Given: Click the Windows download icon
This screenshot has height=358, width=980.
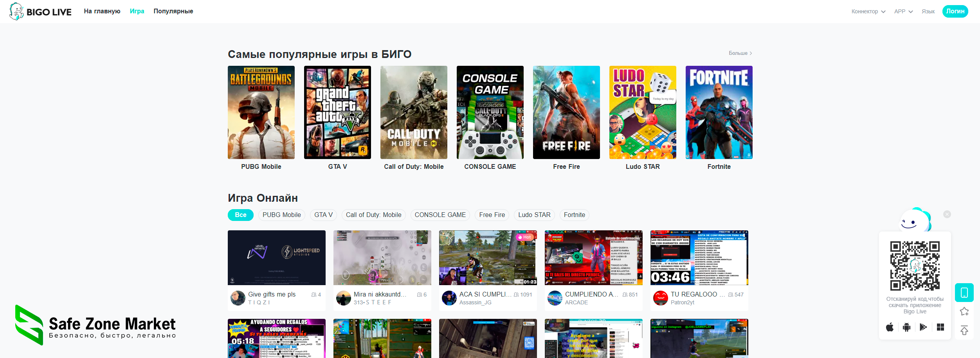Looking at the screenshot, I should point(940,327).
